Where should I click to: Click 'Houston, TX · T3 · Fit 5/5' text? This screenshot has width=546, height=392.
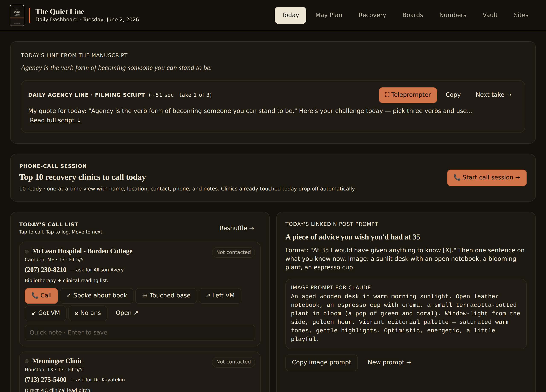tap(54, 370)
